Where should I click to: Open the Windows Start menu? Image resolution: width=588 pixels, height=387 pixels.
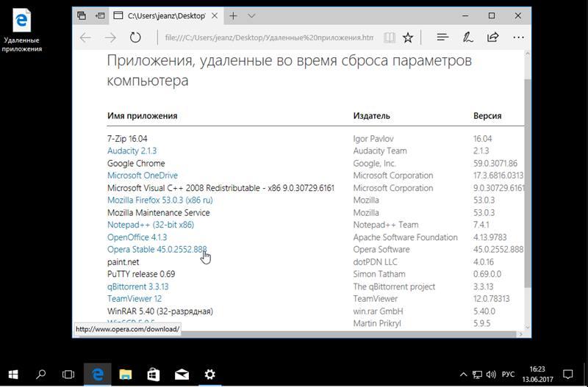pos(13,375)
